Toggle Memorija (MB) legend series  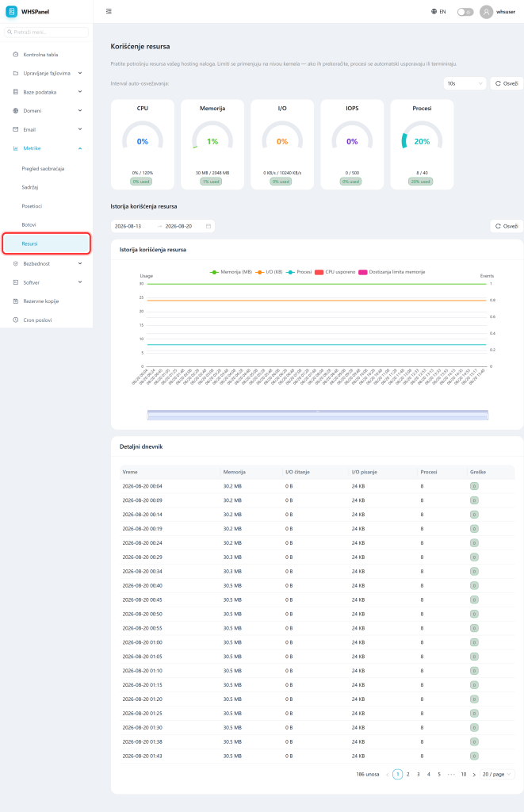pyautogui.click(x=231, y=272)
